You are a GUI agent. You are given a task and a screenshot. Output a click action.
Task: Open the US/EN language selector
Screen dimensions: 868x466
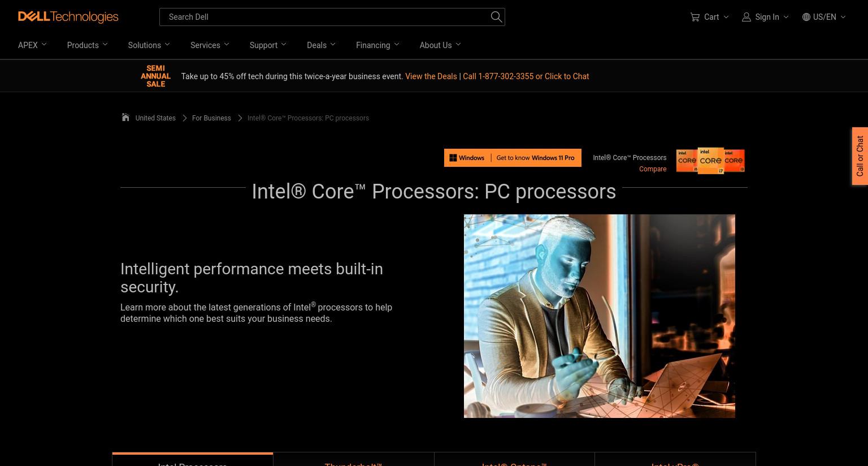pyautogui.click(x=824, y=17)
